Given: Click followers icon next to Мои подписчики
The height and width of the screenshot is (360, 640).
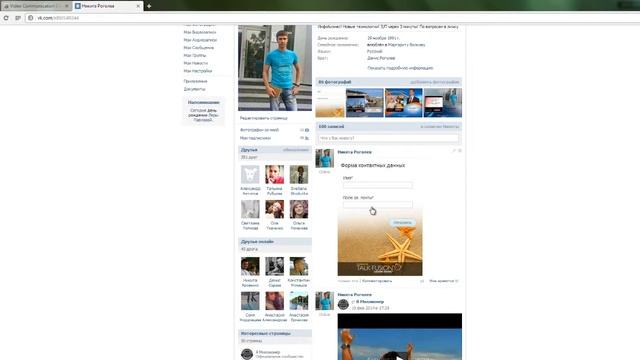Looking at the screenshot, I should click(307, 138).
